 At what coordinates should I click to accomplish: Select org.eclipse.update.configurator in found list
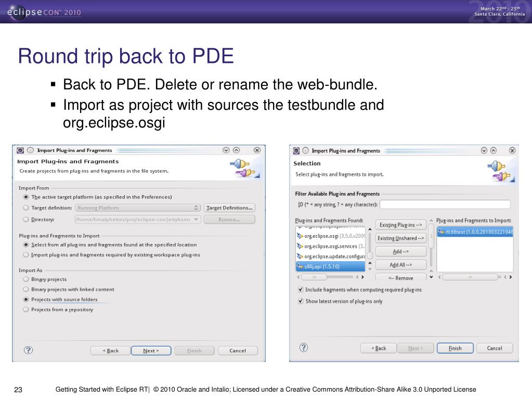pyautogui.click(x=330, y=256)
